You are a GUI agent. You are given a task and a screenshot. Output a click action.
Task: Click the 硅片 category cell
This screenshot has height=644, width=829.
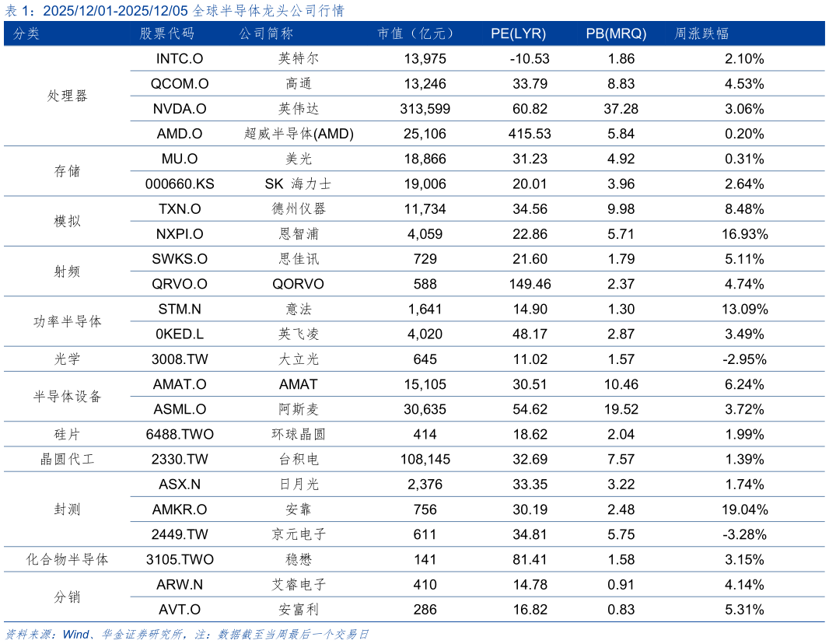click(67, 434)
